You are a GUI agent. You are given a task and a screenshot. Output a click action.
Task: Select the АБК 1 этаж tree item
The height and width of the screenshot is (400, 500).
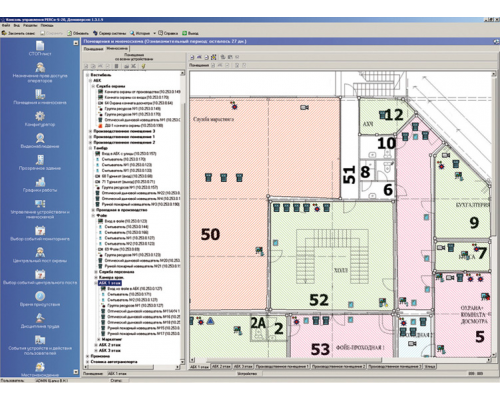pyautogui.click(x=110, y=283)
